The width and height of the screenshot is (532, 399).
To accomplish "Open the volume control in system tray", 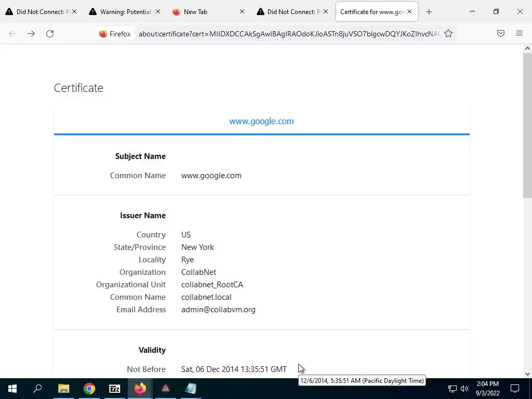I will click(464, 389).
